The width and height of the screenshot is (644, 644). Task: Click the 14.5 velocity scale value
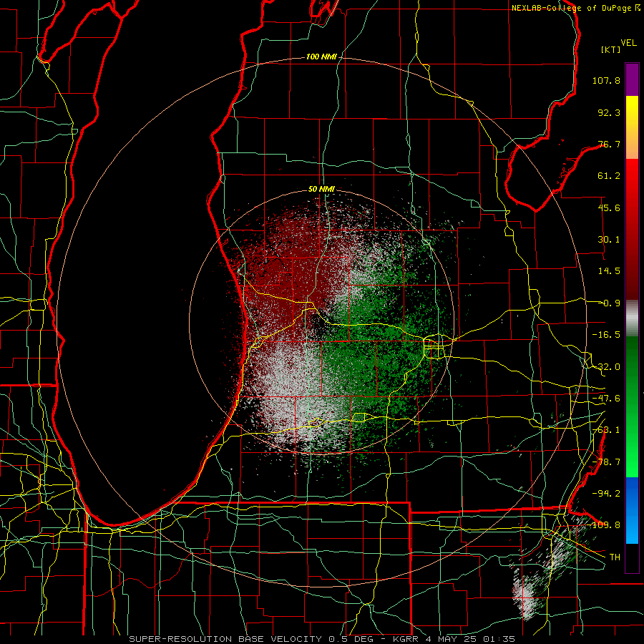[x=609, y=271]
